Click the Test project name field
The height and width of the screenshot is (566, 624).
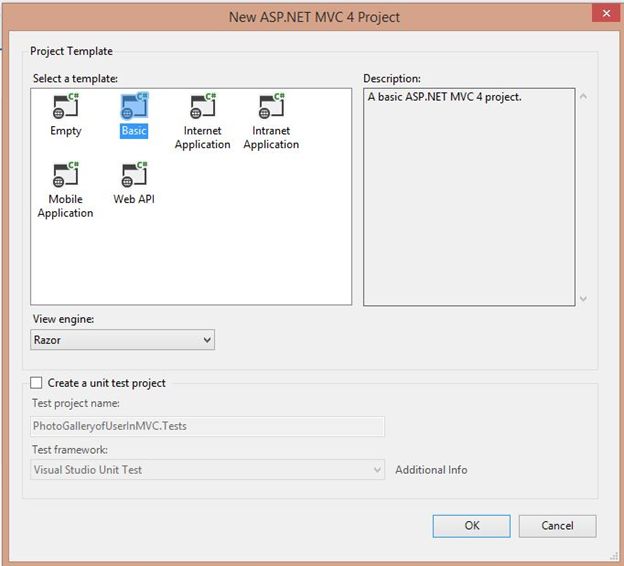(x=207, y=426)
